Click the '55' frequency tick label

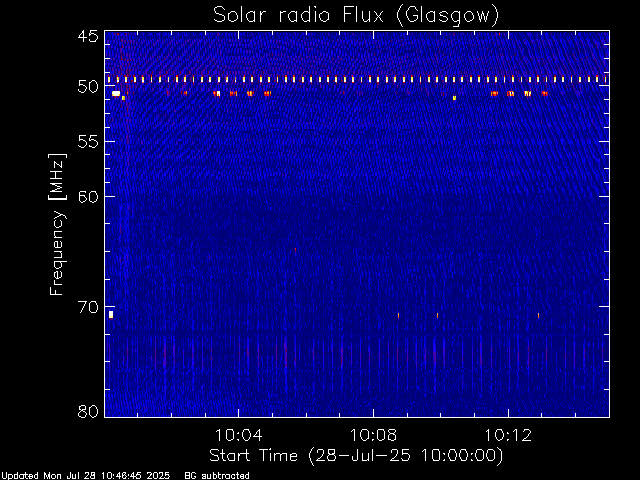(x=88, y=142)
